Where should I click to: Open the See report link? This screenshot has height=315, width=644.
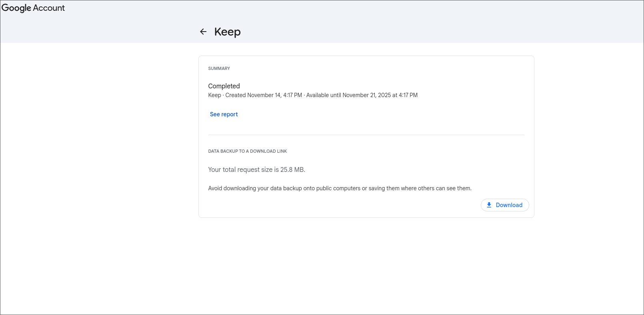pos(224,114)
